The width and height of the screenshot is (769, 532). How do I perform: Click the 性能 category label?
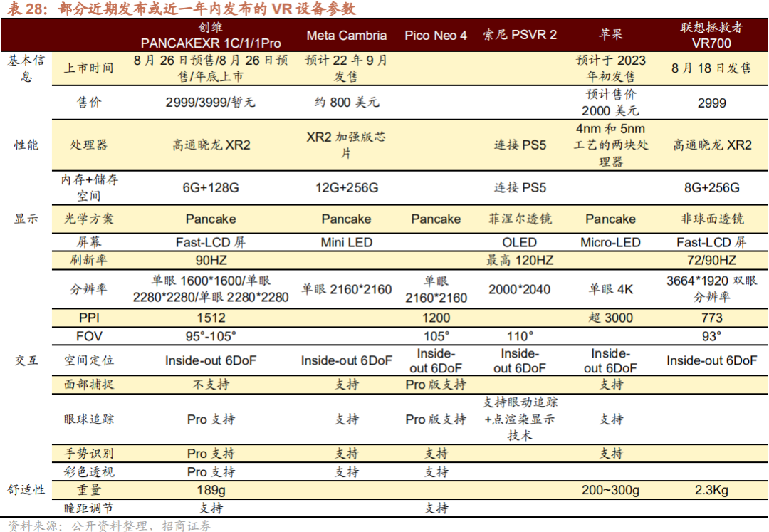tap(26, 145)
